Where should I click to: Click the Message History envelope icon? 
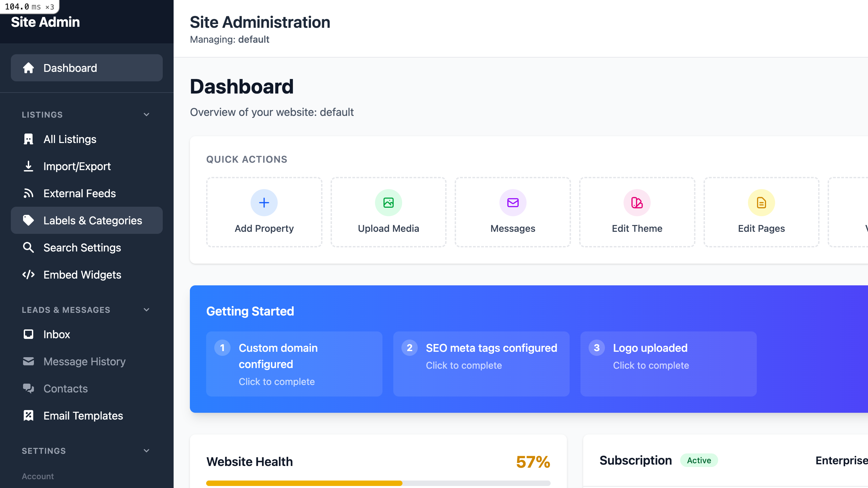pyautogui.click(x=28, y=361)
